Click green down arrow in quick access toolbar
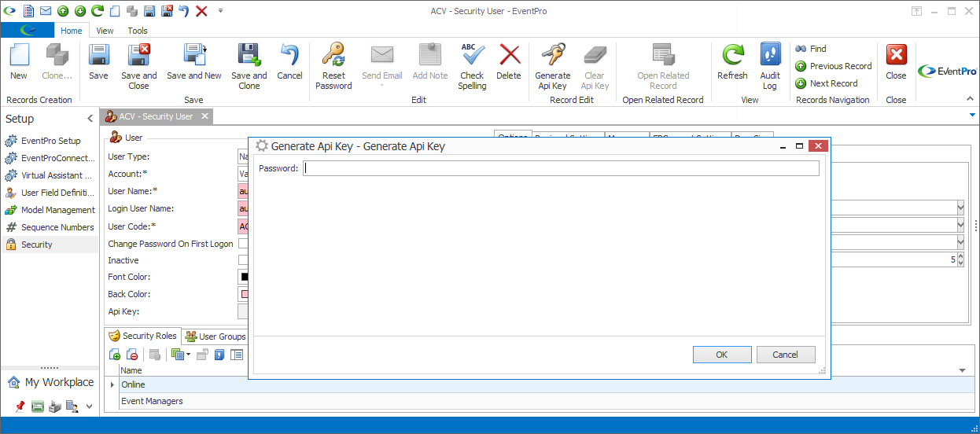Viewport: 980px width, 434px height. coord(80,11)
